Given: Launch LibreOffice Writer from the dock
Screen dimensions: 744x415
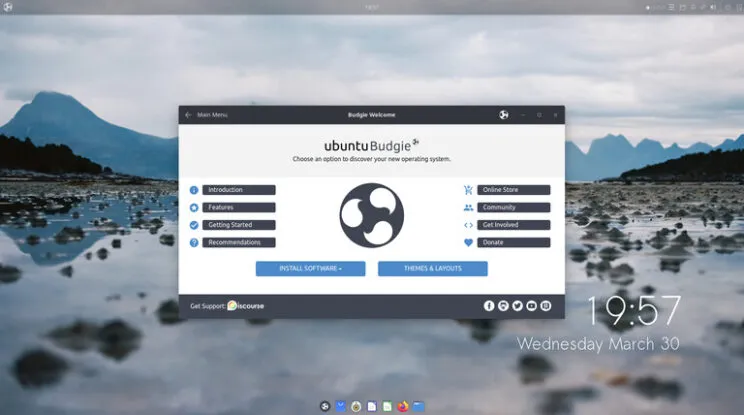Looking at the screenshot, I should click(x=372, y=406).
